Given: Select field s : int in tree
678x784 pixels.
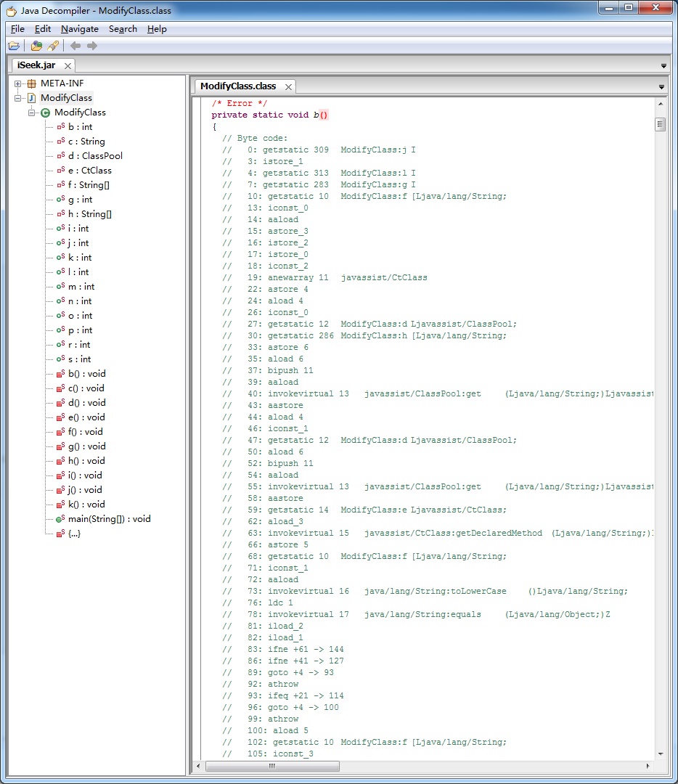Looking at the screenshot, I should click(x=80, y=359).
